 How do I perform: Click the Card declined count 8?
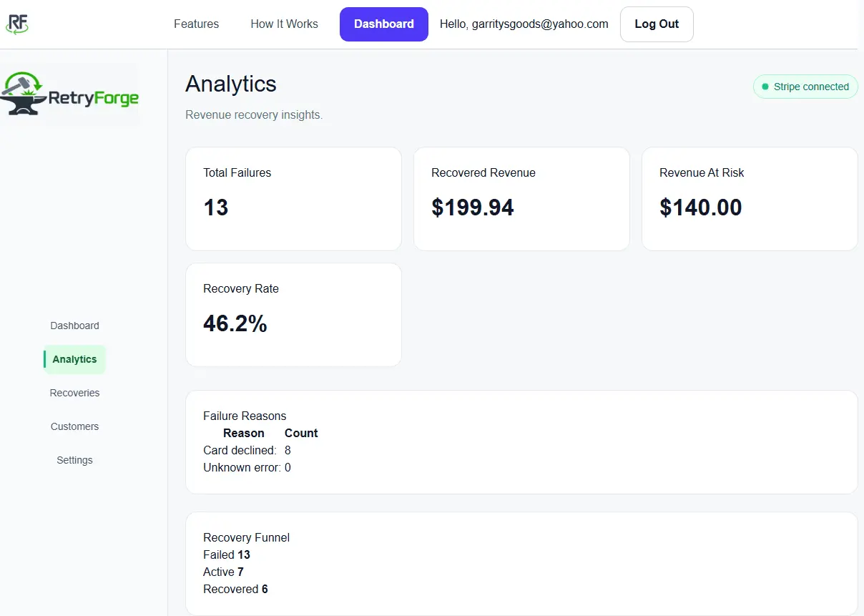288,450
